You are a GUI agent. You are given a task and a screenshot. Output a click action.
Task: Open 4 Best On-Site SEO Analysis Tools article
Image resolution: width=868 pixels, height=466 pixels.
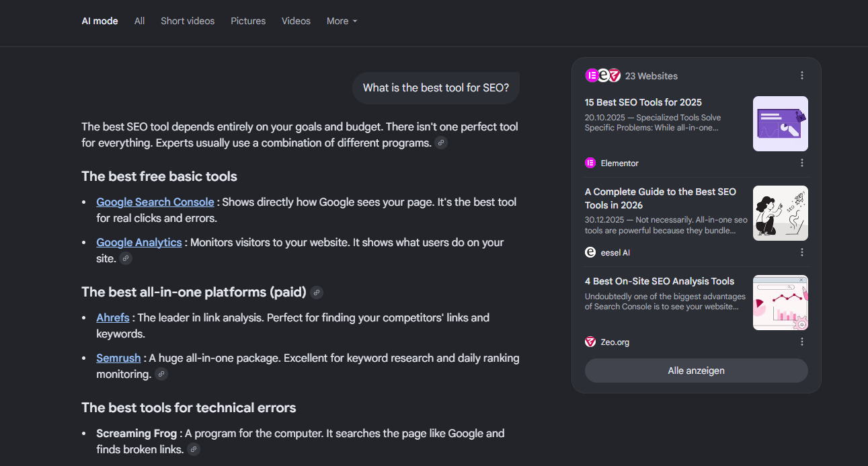tap(660, 281)
